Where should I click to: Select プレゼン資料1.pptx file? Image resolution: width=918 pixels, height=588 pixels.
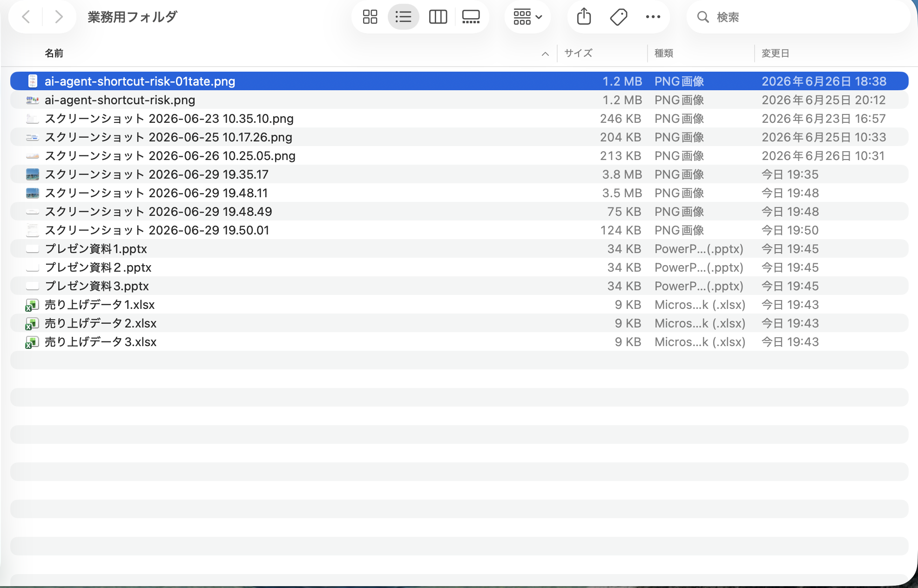[x=459, y=249]
